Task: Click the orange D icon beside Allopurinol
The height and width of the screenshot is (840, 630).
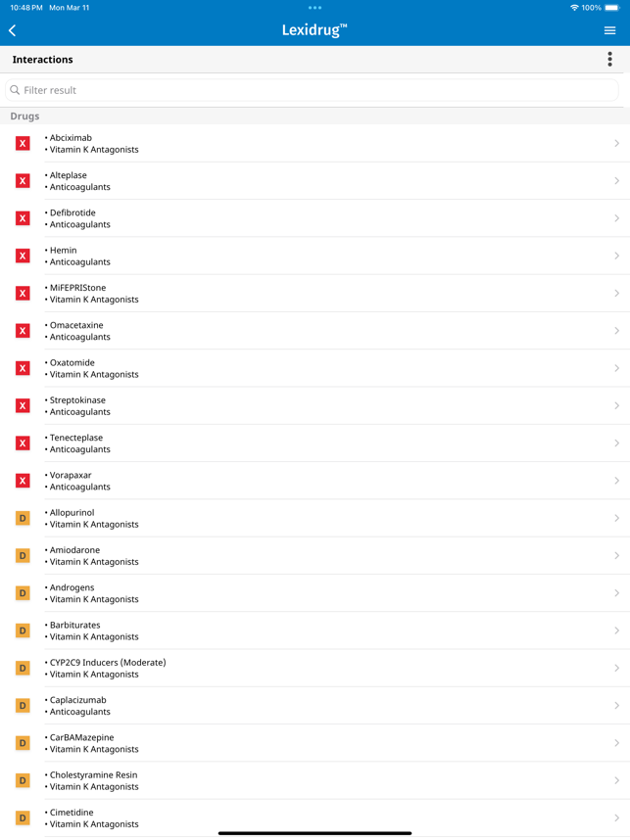Action: tap(23, 519)
